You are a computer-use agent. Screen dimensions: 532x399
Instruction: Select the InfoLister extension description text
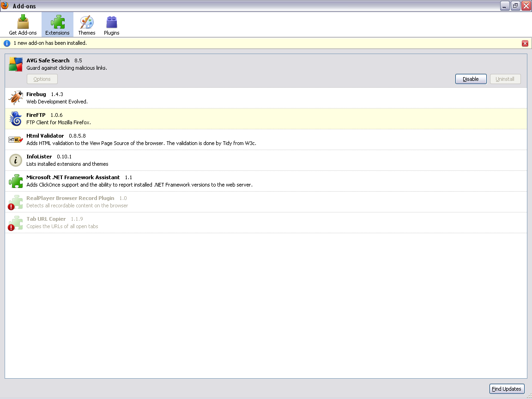67,164
